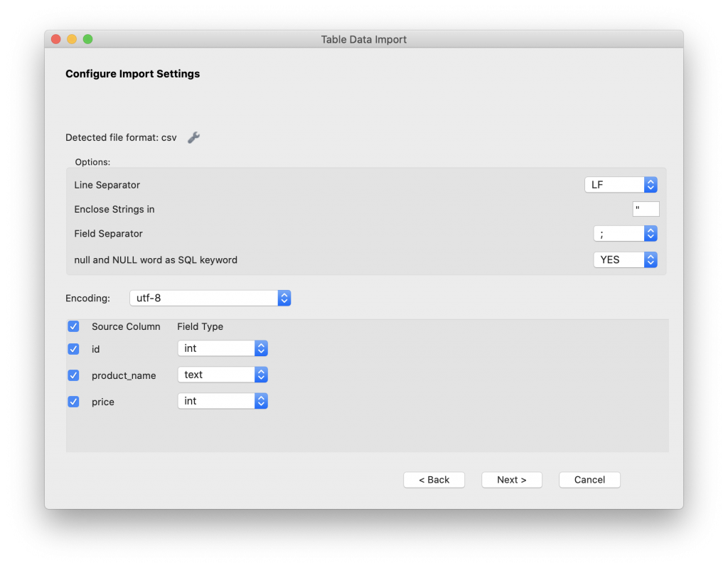The height and width of the screenshot is (568, 728).
Task: Click the wrench icon beside detected file format
Action: tap(193, 138)
